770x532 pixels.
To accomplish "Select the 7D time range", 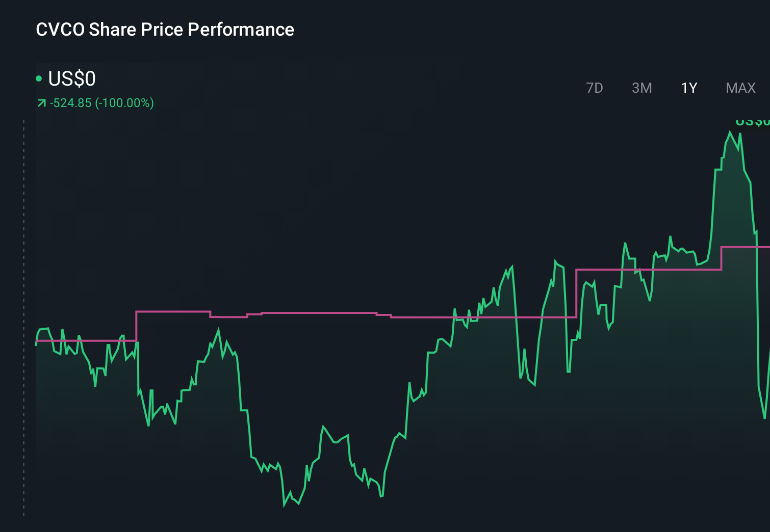I will [595, 88].
